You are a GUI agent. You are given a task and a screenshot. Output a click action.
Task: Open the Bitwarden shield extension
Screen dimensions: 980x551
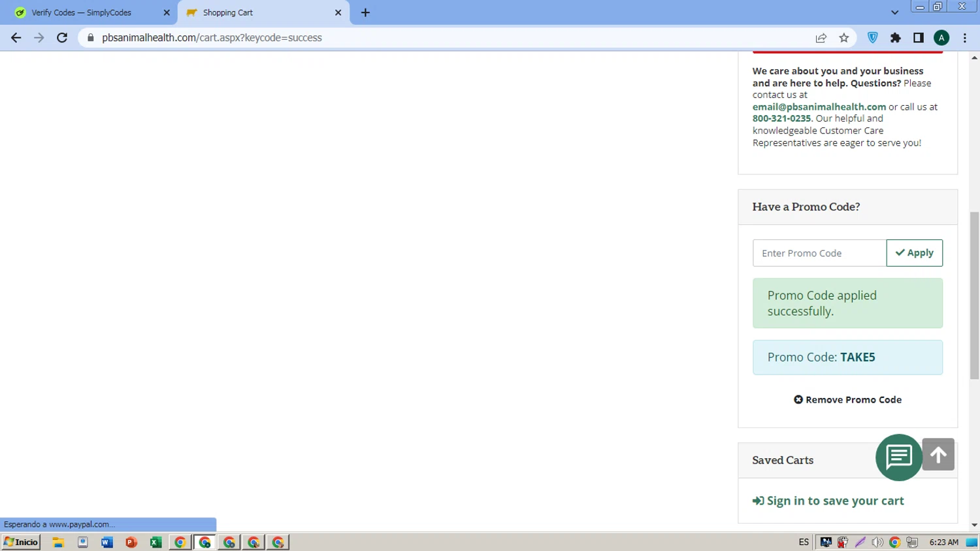tap(873, 38)
